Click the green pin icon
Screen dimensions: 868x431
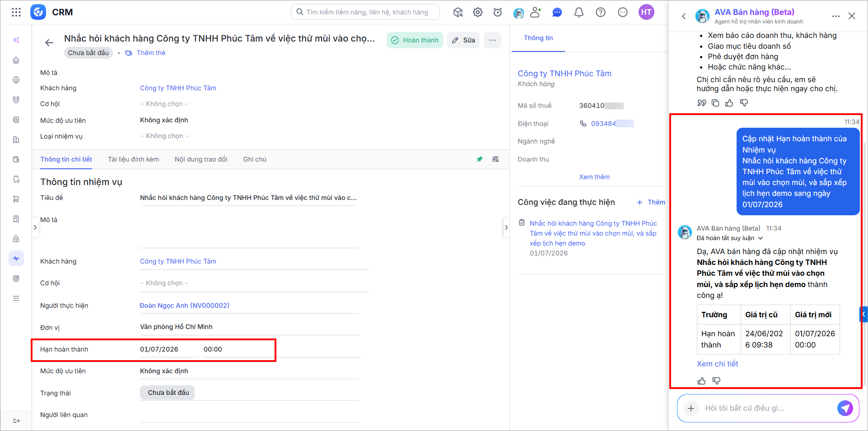coord(480,159)
